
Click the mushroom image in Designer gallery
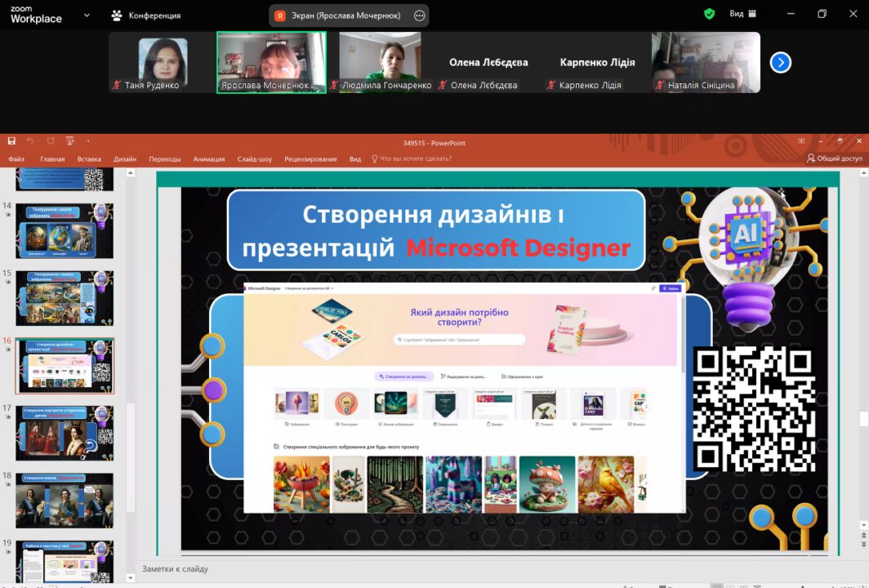pos(547,484)
